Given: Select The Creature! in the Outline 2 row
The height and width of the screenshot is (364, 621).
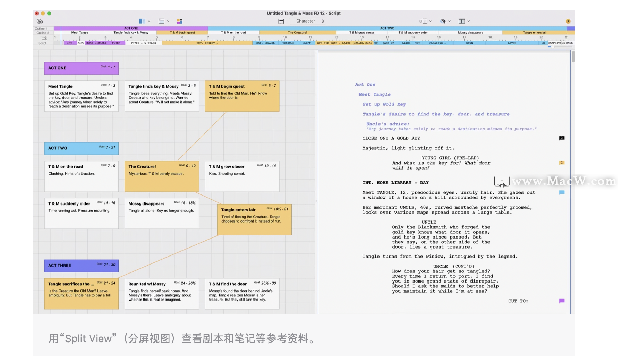Looking at the screenshot, I should coord(297,33).
